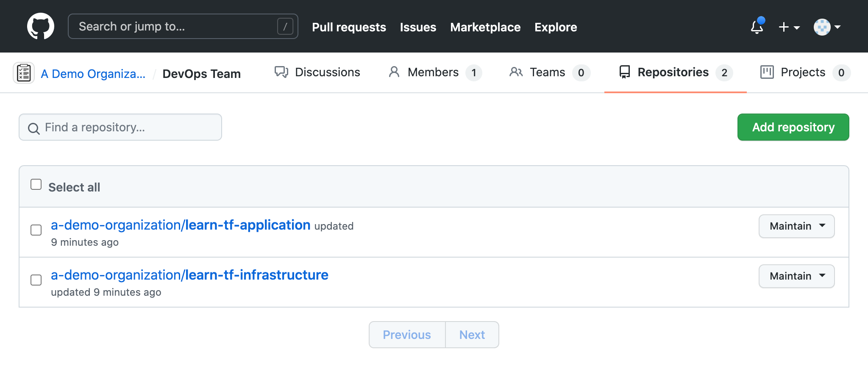This screenshot has height=380, width=868.
Task: Click the Projects board icon
Action: (x=767, y=72)
